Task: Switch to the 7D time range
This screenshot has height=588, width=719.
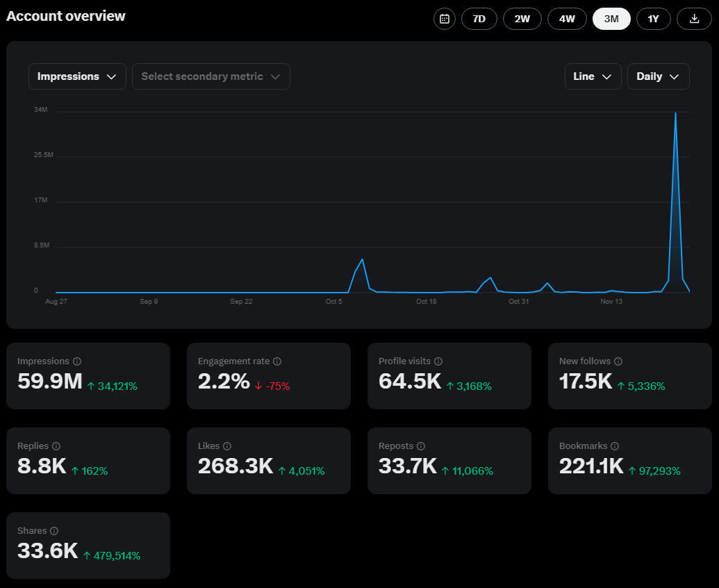Action: point(479,19)
